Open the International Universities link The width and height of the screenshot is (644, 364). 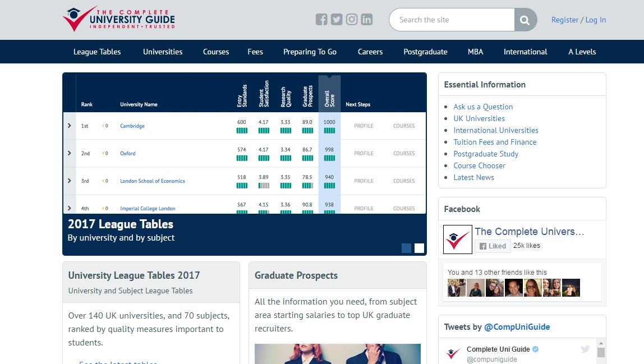point(496,130)
